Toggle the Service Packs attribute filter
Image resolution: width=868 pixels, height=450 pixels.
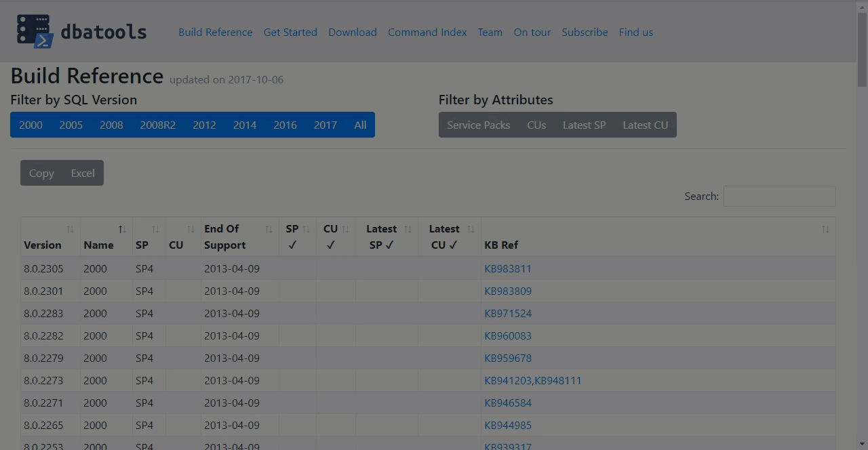478,125
